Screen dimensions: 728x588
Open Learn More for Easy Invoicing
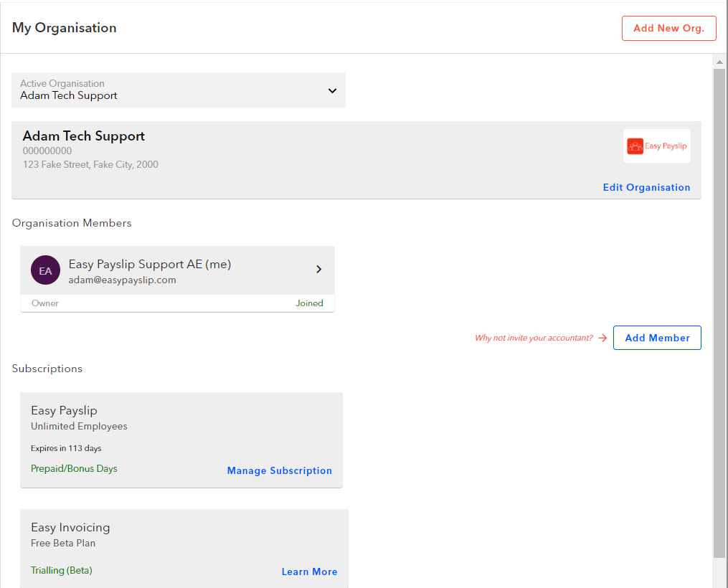coord(309,572)
